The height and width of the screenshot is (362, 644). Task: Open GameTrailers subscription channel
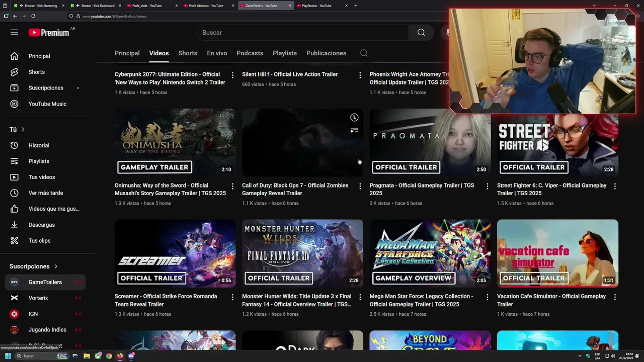(45, 282)
